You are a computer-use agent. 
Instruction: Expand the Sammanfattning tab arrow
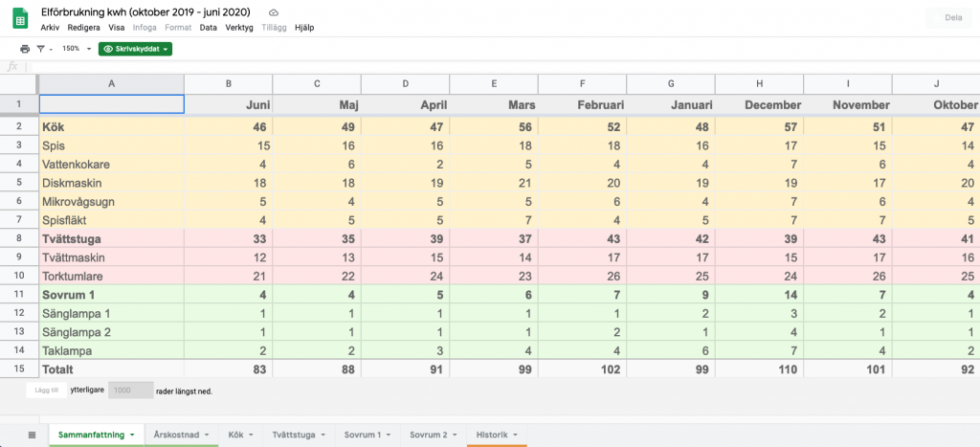click(x=132, y=435)
